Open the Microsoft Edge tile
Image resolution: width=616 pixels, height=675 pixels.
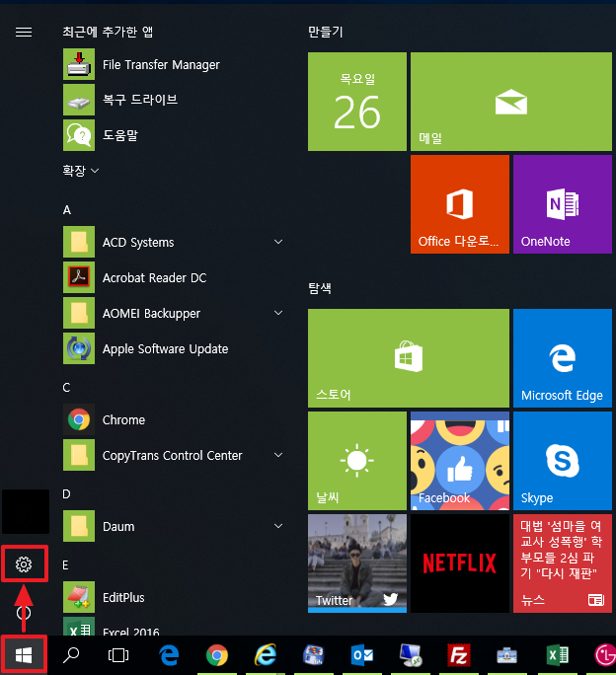(563, 358)
